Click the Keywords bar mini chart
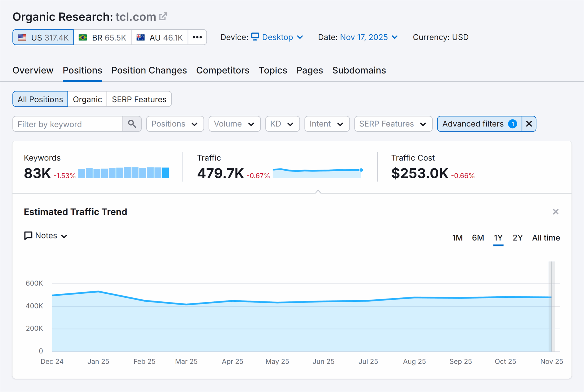This screenshot has height=392, width=584. pos(123,173)
